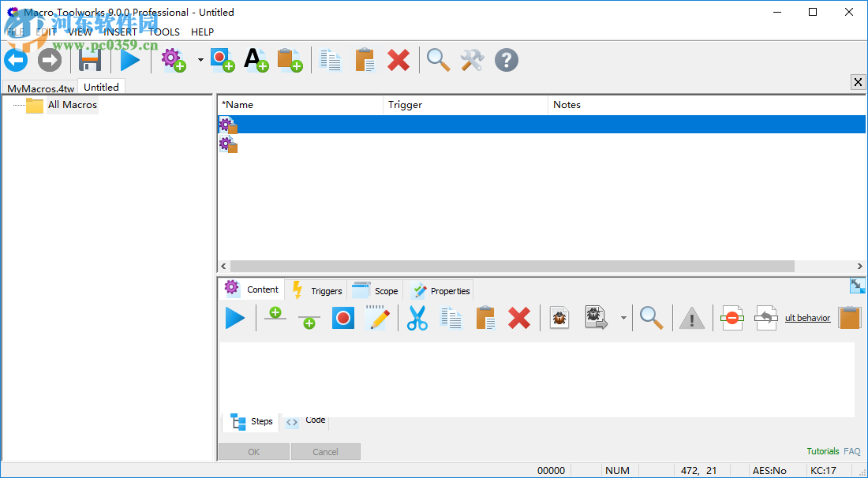This screenshot has height=478, width=868.
Task: Open the debug tool with the bug icon
Action: [x=559, y=318]
